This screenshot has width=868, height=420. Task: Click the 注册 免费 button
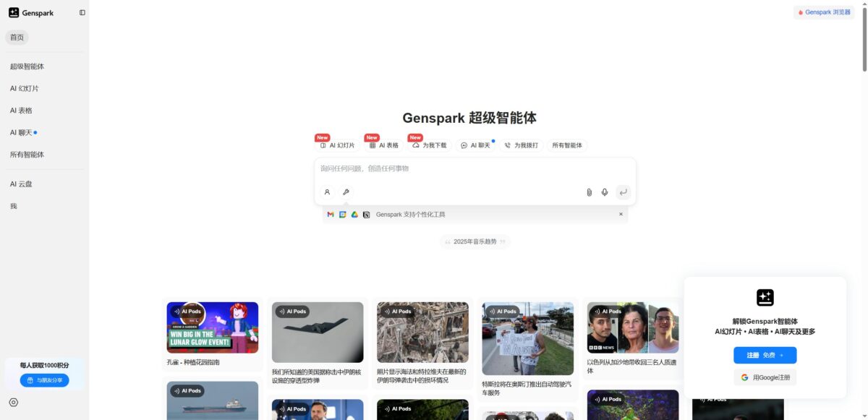[x=765, y=355]
